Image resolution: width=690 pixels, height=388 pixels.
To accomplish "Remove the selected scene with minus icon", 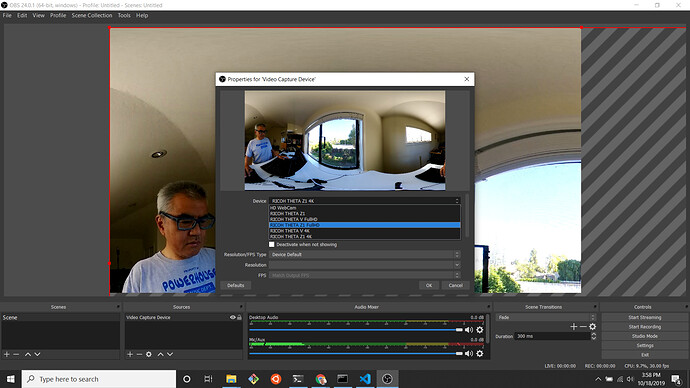I will tap(16, 354).
